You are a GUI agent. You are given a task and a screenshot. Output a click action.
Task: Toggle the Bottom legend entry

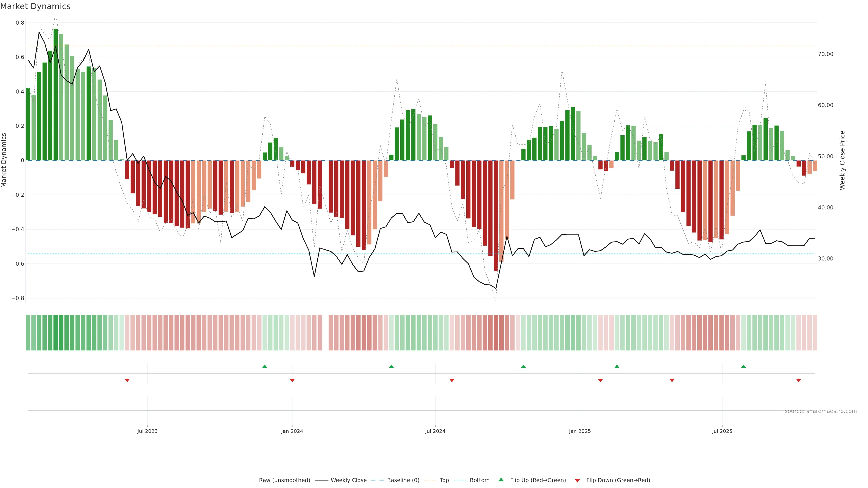point(479,480)
